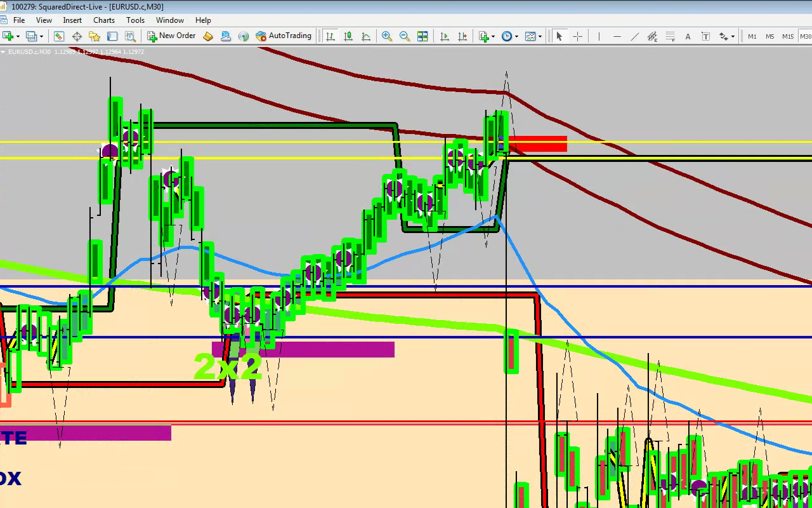The height and width of the screenshot is (508, 812).
Task: Click the New Order button
Action: tap(171, 36)
